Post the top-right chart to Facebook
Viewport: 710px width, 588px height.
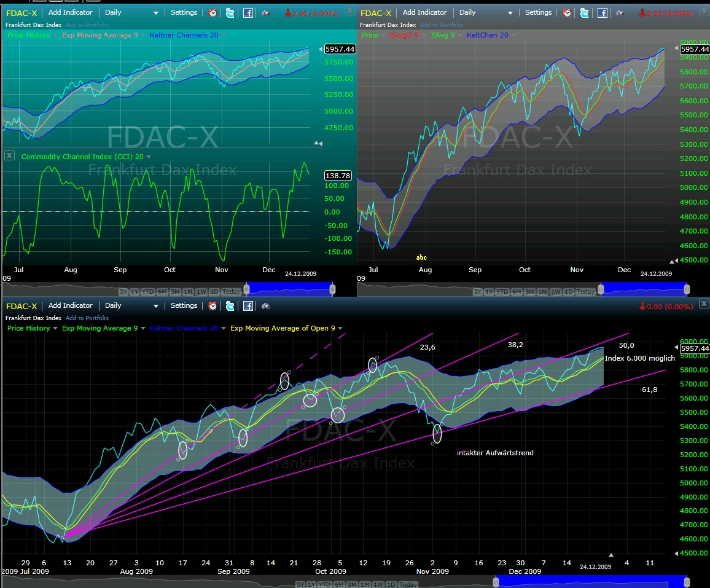point(601,12)
